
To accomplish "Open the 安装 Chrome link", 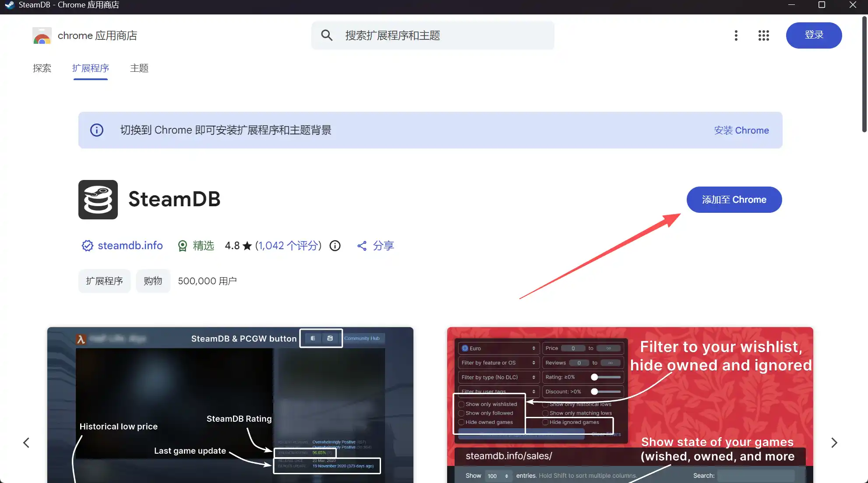I will pyautogui.click(x=741, y=130).
